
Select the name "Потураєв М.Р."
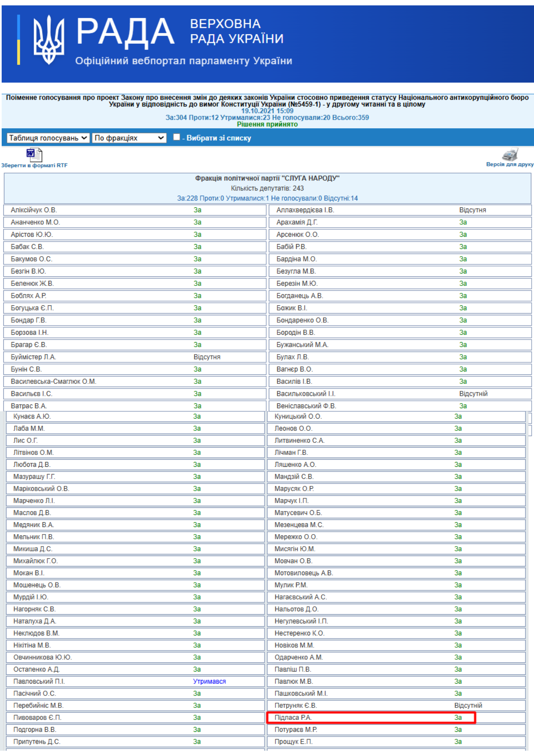pyautogui.click(x=296, y=730)
